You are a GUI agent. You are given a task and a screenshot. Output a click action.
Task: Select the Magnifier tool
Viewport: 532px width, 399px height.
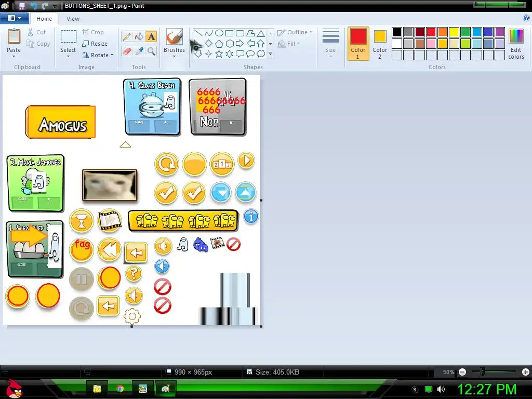pos(151,51)
